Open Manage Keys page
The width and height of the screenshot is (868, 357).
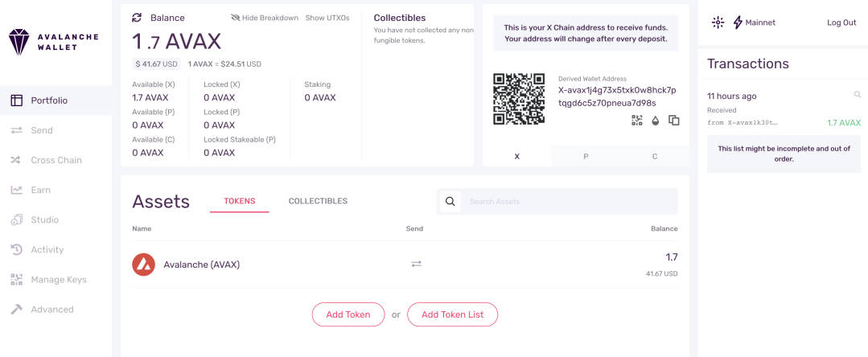56,280
